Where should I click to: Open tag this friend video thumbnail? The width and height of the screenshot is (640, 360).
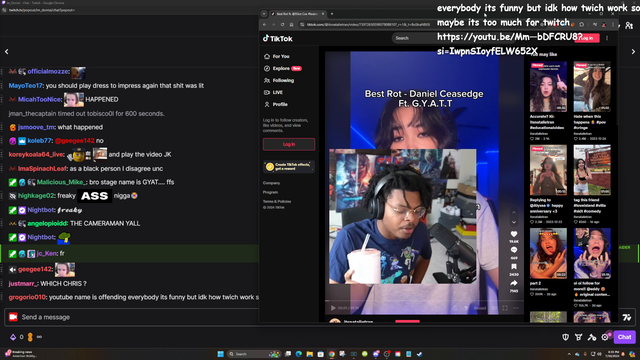[592, 170]
